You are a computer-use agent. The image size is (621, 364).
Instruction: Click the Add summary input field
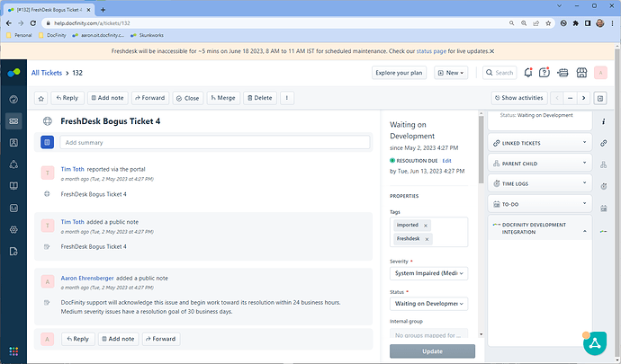pyautogui.click(x=215, y=142)
